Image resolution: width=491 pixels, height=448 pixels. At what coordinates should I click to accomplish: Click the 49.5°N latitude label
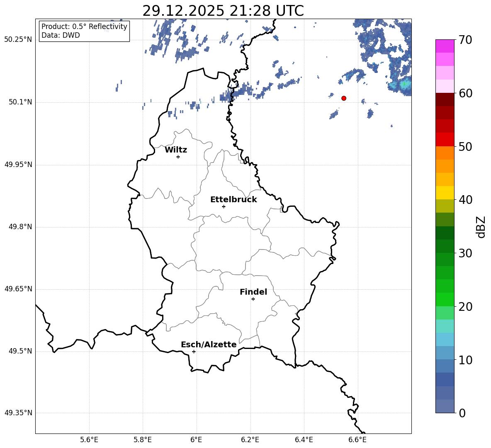tap(20, 351)
